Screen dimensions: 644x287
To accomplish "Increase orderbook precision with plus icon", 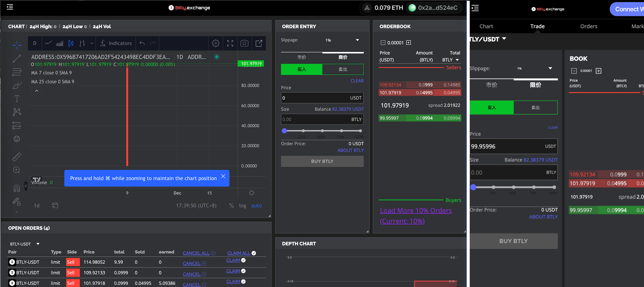I will click(x=408, y=43).
